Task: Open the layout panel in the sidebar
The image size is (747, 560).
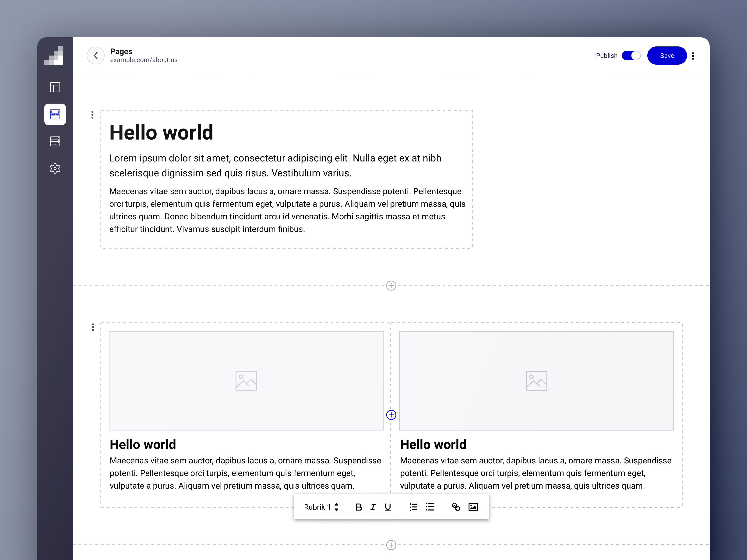Action: pyautogui.click(x=55, y=87)
